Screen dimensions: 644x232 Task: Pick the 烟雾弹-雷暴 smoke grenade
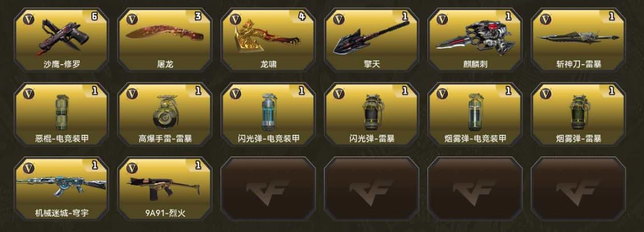coord(579,111)
